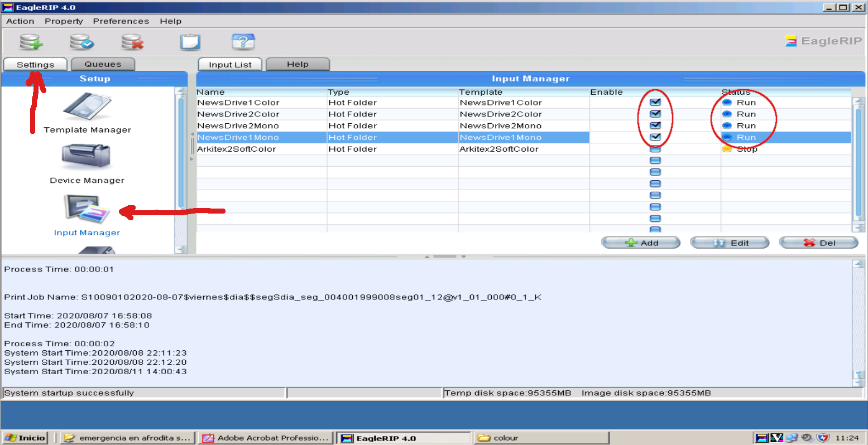Click the delete database toolbar icon
868x445 pixels.
[132, 42]
